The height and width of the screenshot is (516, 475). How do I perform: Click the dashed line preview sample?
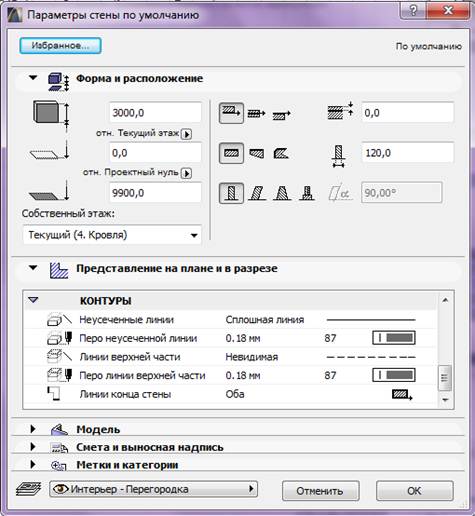pyautogui.click(x=371, y=357)
